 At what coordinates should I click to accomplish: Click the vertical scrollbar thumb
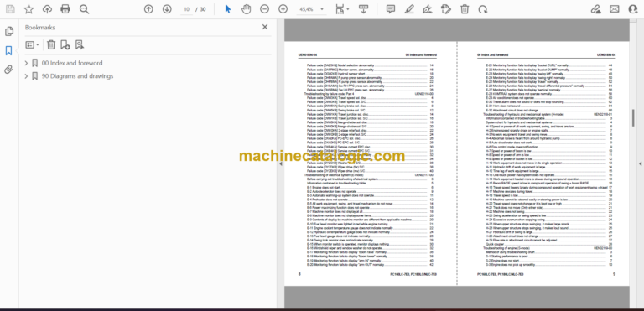click(x=633, y=118)
